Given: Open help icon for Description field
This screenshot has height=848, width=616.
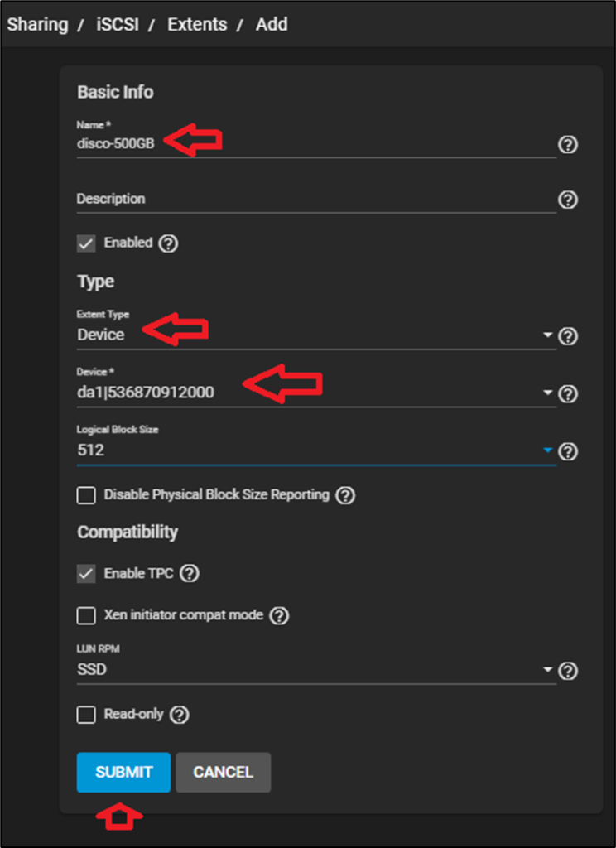Looking at the screenshot, I should (x=567, y=200).
